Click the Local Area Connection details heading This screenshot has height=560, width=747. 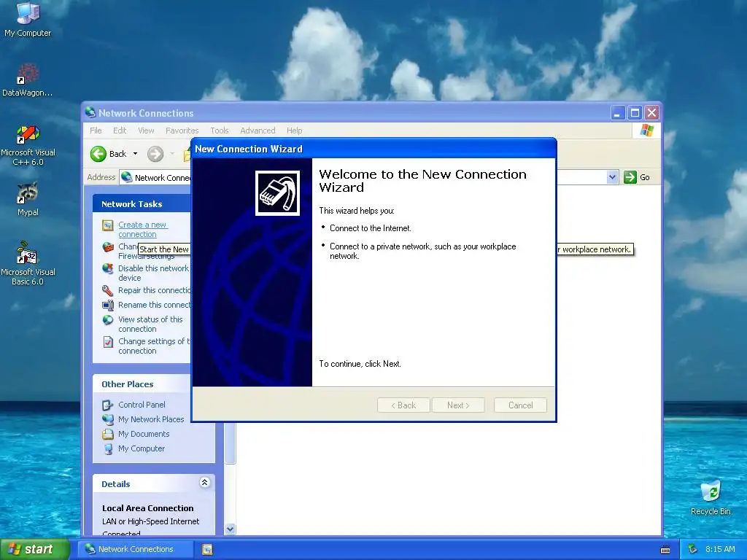147,508
